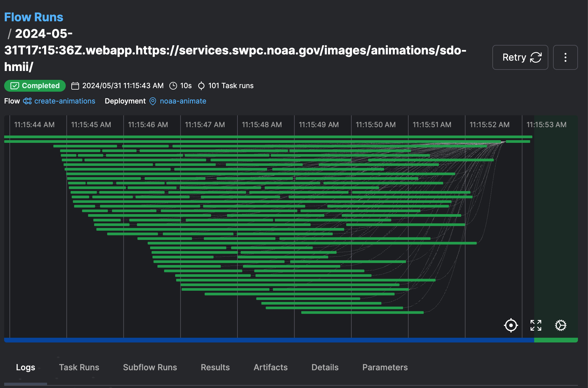Switch to the Artifacts tab

tap(271, 367)
